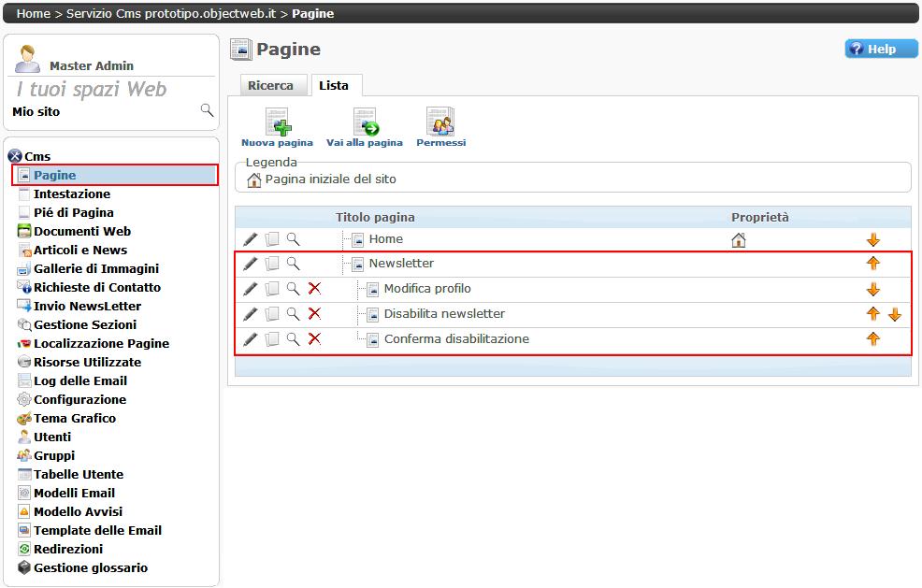Move Disabilita newsletter page down

pos(895,314)
